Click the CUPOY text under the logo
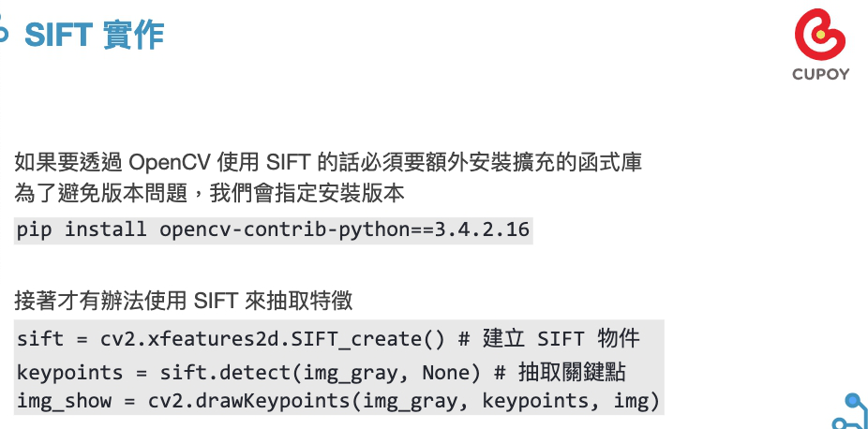The width and height of the screenshot is (868, 429). (x=820, y=74)
